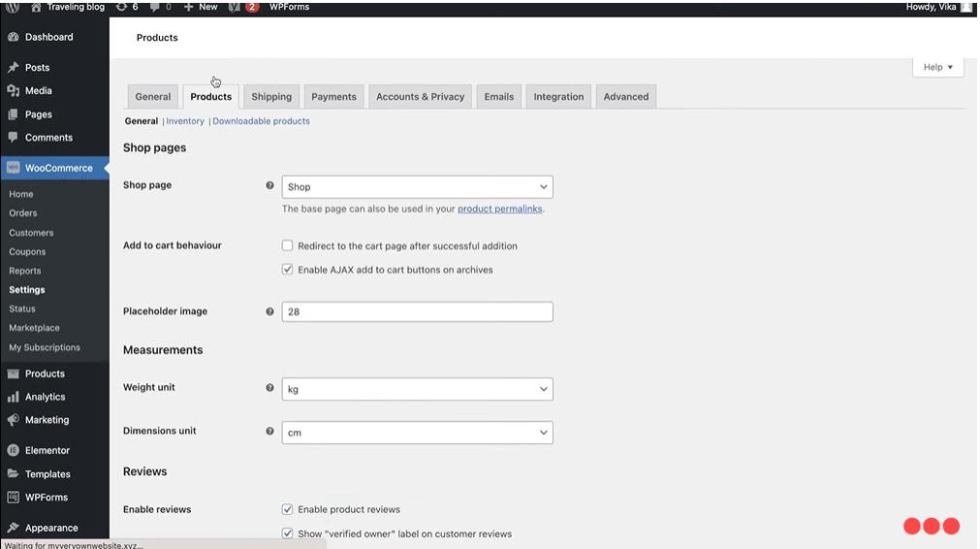980x549 pixels.
Task: Uncheck Show verified owner label checkbox
Action: 288,533
